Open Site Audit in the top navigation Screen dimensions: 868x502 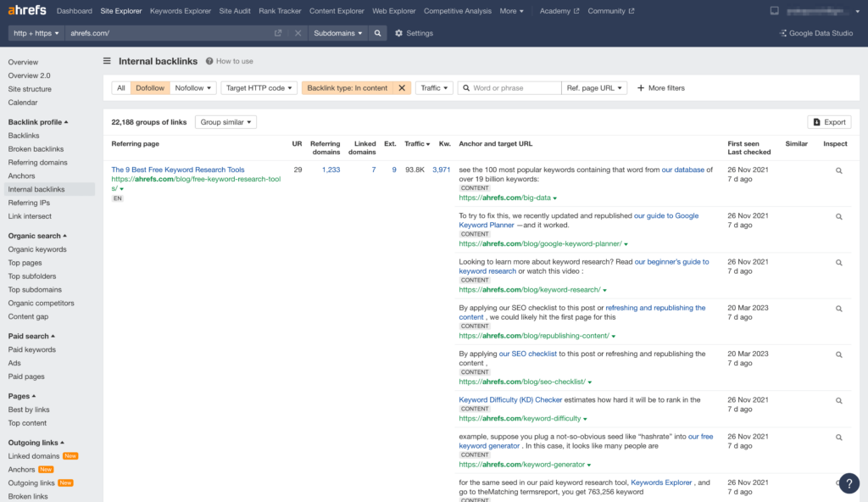235,11
